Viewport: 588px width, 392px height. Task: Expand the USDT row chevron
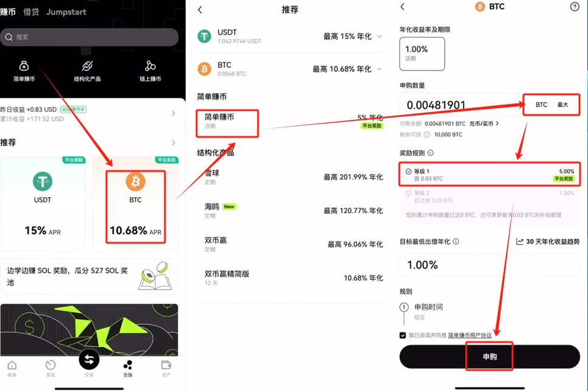coord(379,37)
